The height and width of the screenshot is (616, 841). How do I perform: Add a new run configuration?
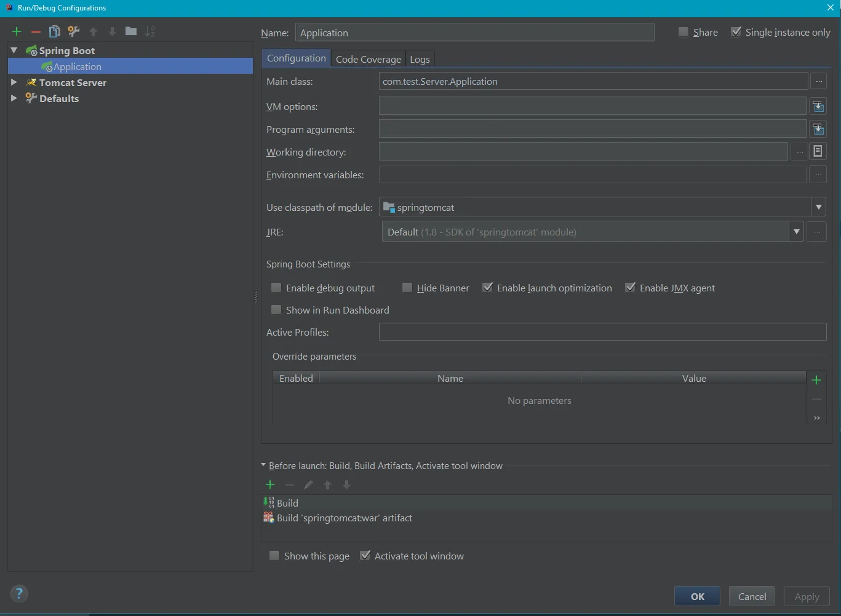[x=17, y=31]
